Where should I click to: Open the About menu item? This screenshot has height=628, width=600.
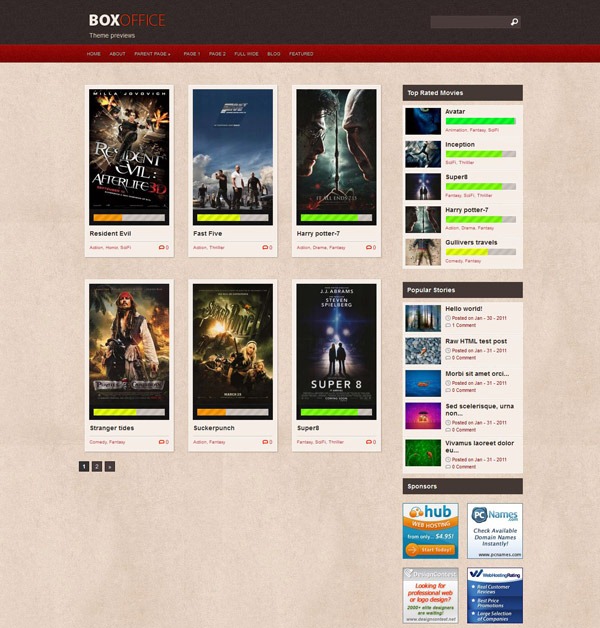117,54
